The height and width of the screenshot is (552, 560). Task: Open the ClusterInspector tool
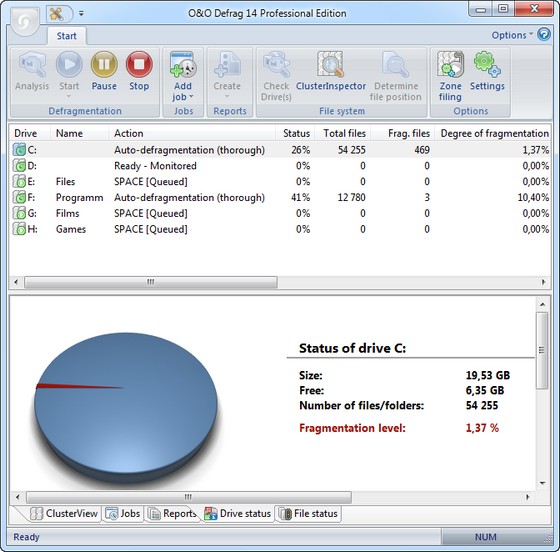click(331, 71)
